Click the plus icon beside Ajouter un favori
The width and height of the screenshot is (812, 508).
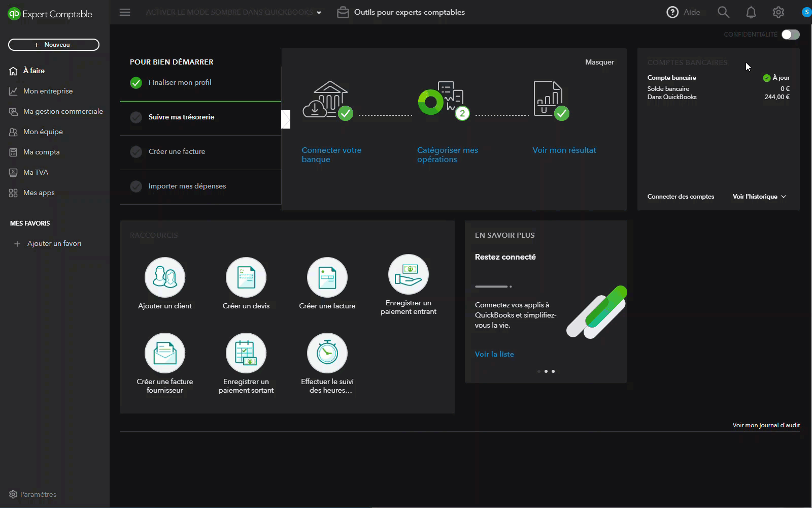tap(17, 244)
